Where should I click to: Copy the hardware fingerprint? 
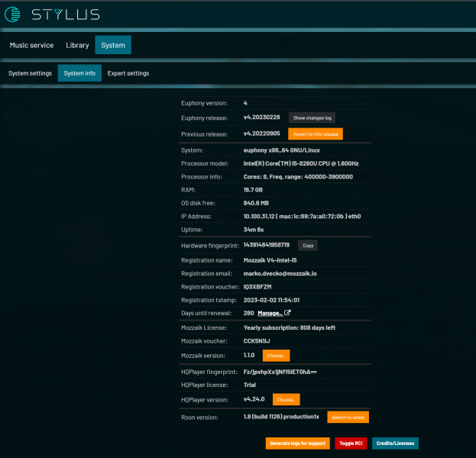(x=307, y=245)
